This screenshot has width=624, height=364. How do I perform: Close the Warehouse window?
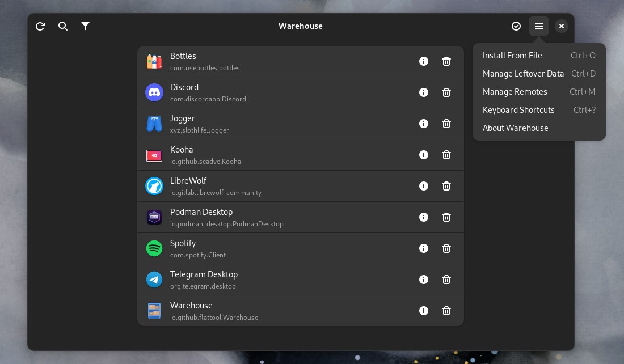[562, 26]
